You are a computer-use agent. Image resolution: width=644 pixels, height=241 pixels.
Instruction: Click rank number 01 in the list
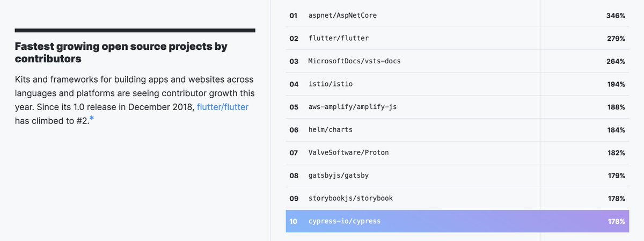[x=294, y=16]
